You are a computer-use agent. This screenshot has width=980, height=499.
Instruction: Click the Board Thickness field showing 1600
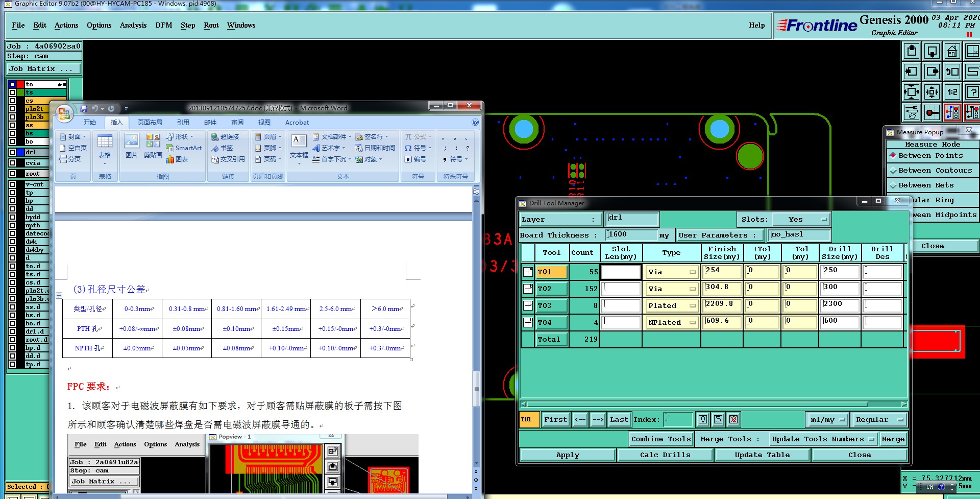pos(631,235)
